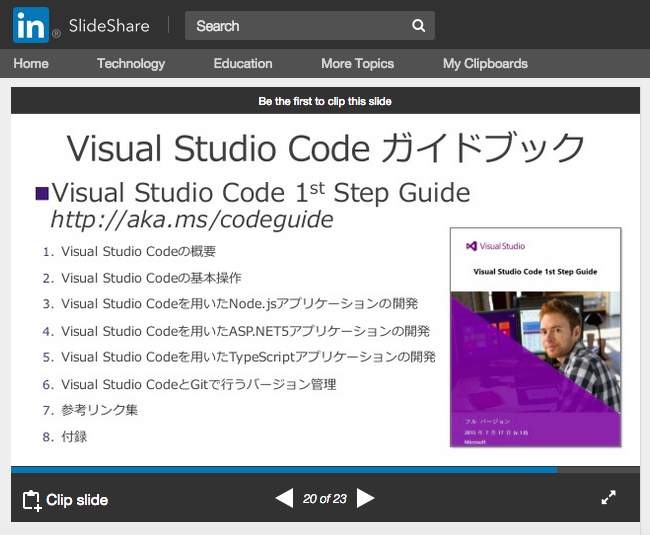The height and width of the screenshot is (535, 650).
Task: Click the unfilled end of progress bar
Action: coord(599,470)
